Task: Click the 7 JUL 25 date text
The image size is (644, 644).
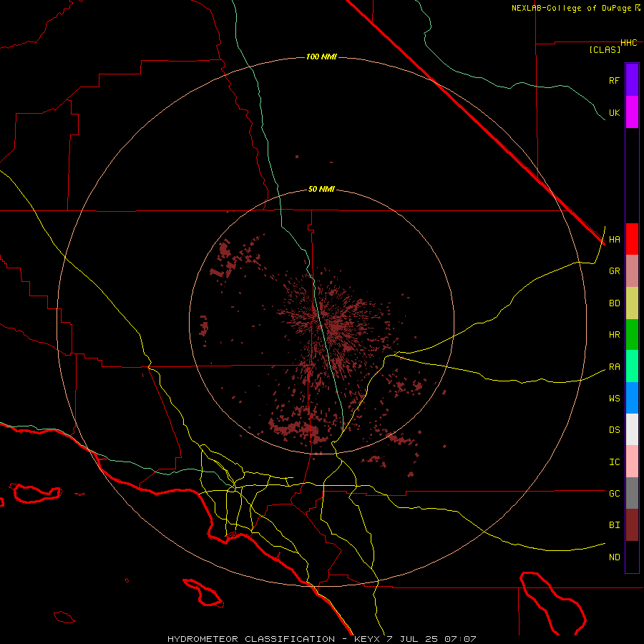Action: tap(412, 639)
